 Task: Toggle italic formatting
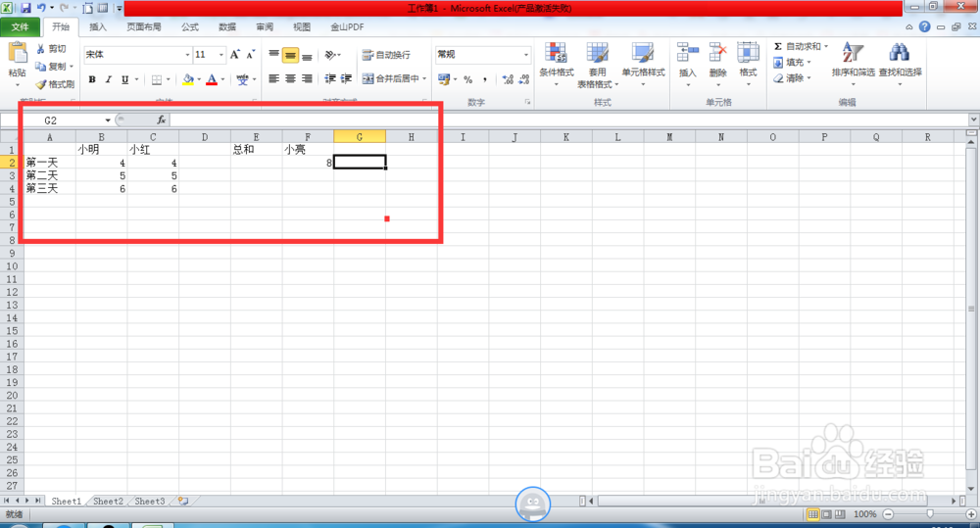click(x=108, y=79)
